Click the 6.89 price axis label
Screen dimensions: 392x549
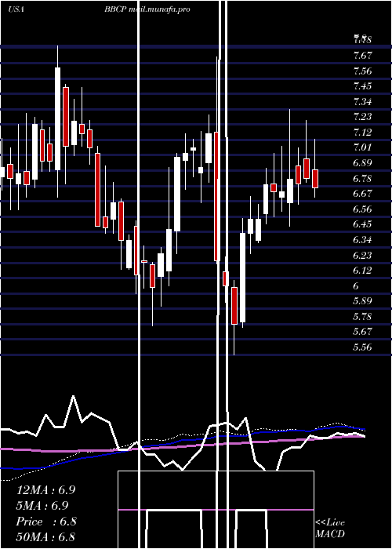[x=362, y=163]
